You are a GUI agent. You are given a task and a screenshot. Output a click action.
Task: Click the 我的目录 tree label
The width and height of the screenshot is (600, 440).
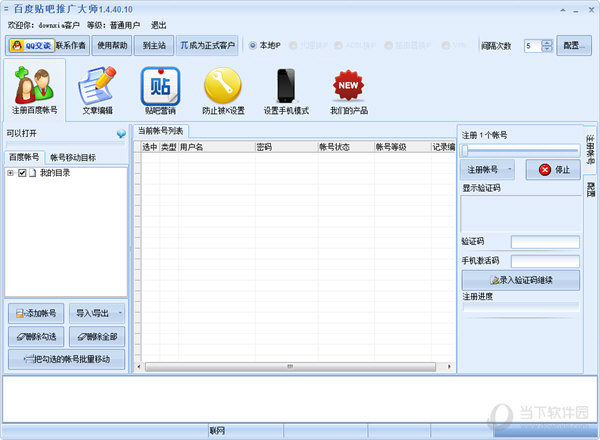click(x=55, y=173)
